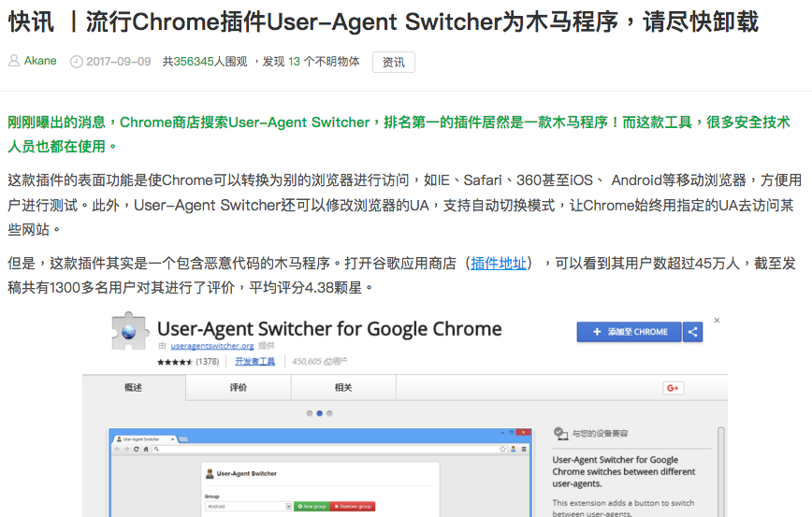
Task: Close the extension dialog with X
Action: 717,321
